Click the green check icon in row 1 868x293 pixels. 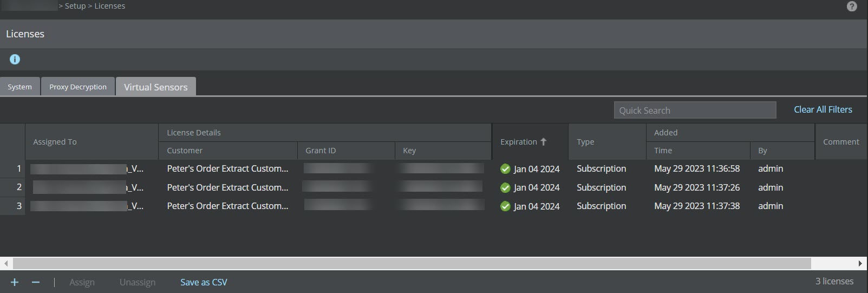[505, 169]
